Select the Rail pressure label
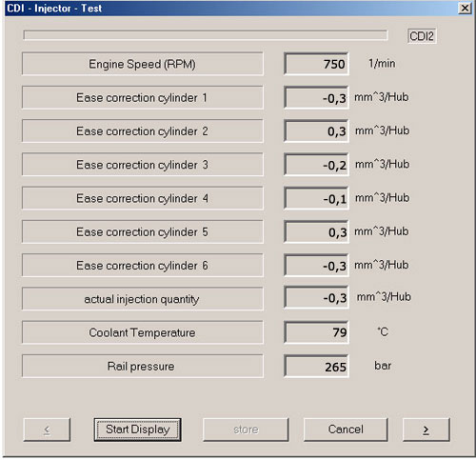Screen dimensions: 476x460 click(143, 366)
